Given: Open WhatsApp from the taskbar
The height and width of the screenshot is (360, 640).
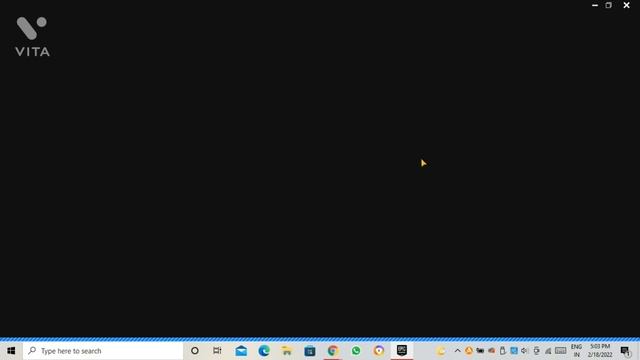Looking at the screenshot, I should (356, 351).
